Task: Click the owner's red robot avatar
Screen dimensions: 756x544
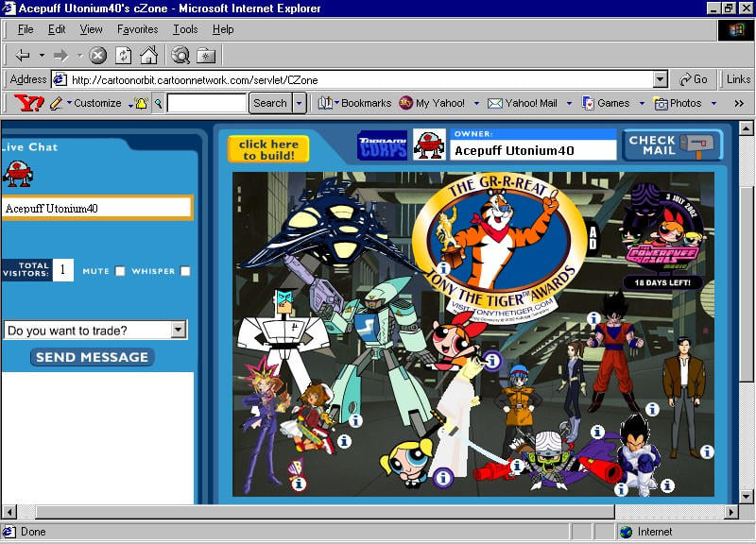Action: pos(430,144)
